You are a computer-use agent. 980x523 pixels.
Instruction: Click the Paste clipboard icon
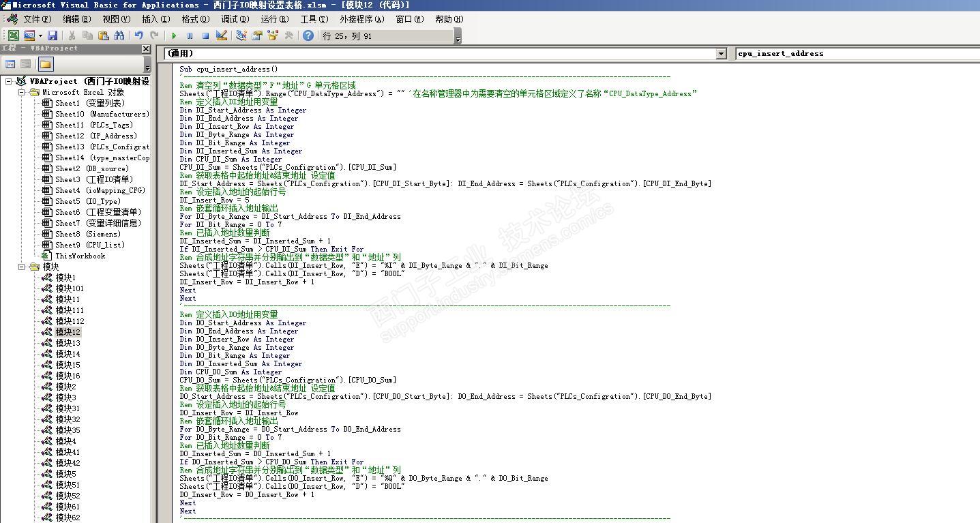(x=103, y=35)
